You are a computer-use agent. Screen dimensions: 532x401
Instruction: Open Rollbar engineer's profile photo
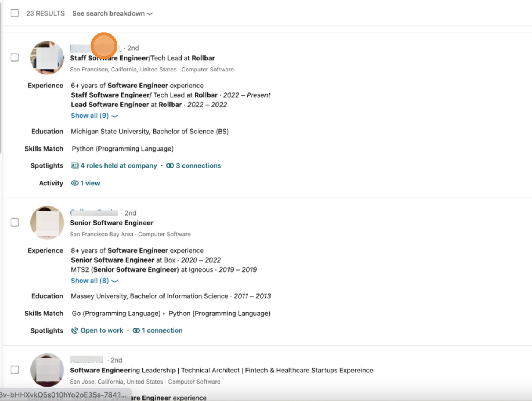47,58
